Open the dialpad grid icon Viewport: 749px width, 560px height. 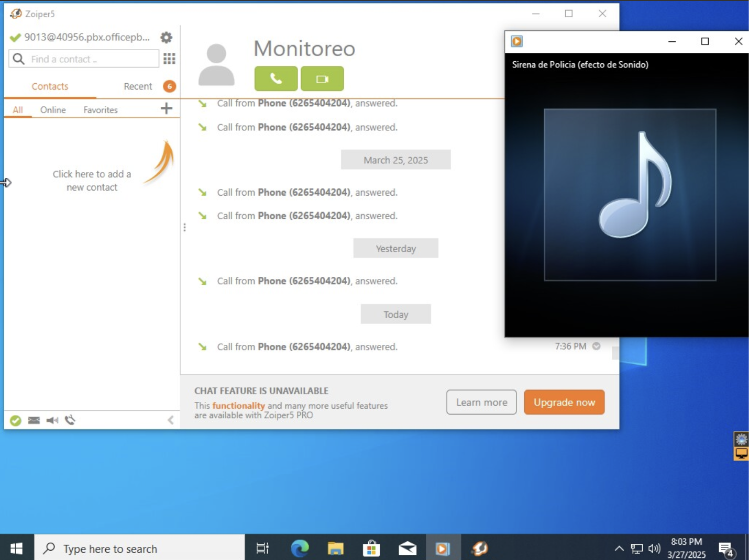(169, 59)
